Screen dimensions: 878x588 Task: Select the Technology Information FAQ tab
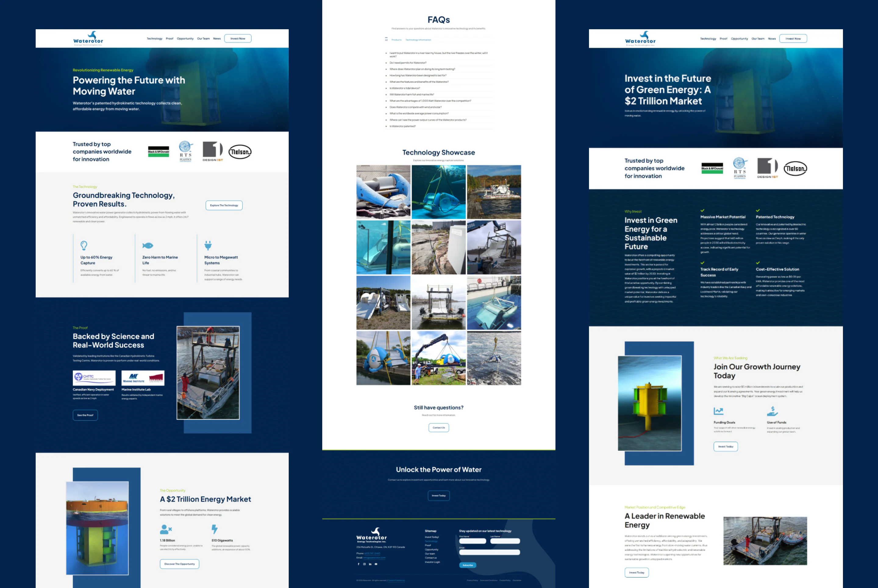pos(418,40)
